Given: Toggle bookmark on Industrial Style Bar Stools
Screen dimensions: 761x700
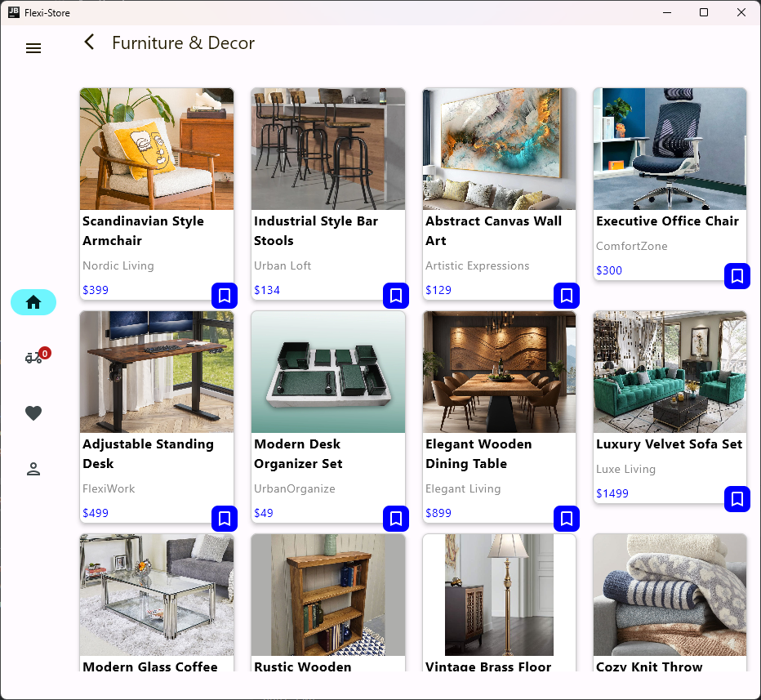Looking at the screenshot, I should 396,296.
